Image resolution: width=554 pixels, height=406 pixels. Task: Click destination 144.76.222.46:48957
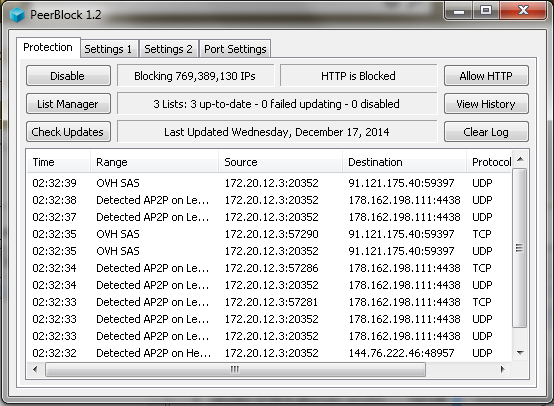401,353
